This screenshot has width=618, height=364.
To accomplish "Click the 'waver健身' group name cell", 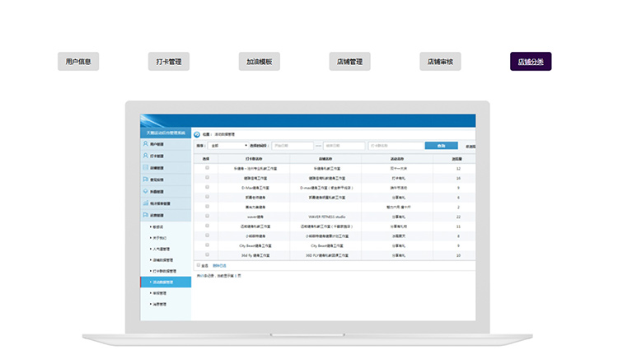I will pyautogui.click(x=255, y=217).
